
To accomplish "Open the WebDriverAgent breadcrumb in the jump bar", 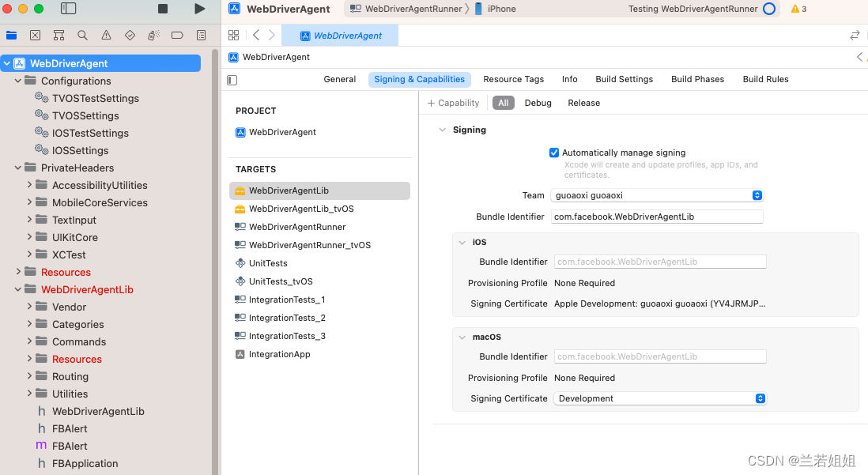I will click(269, 57).
